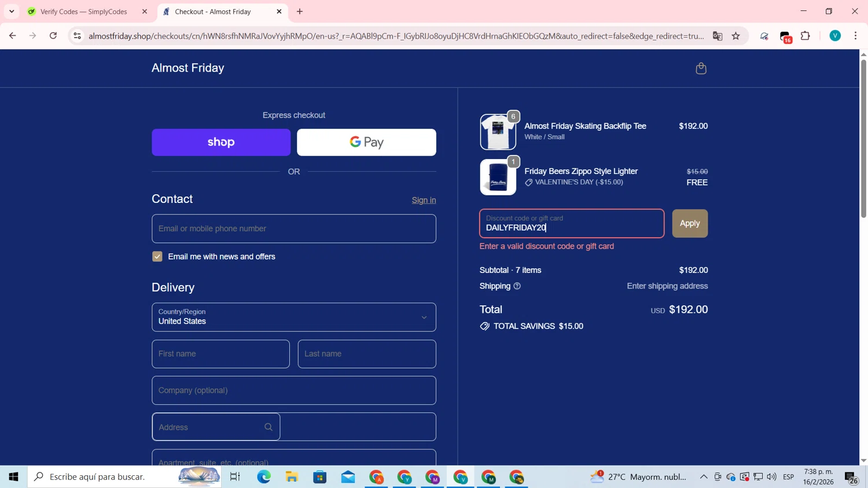Close the Checkout Almost Friday tab
The image size is (868, 488).
coord(279,12)
